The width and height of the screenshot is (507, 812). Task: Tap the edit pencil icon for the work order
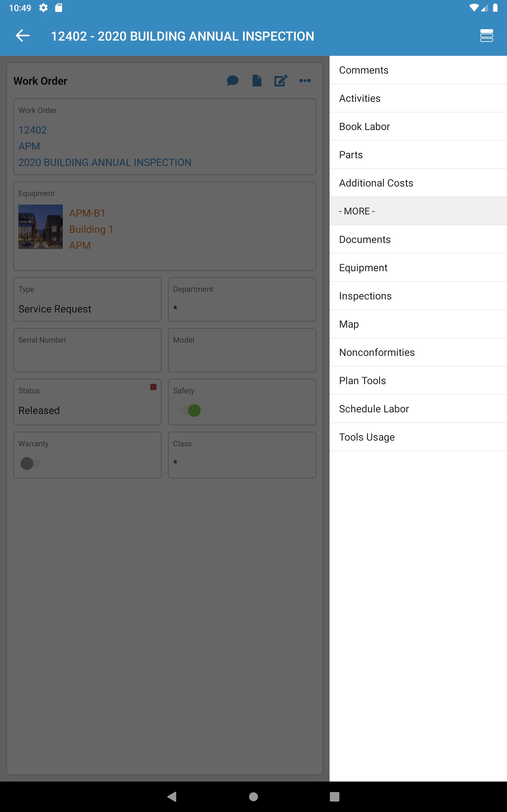click(x=281, y=81)
